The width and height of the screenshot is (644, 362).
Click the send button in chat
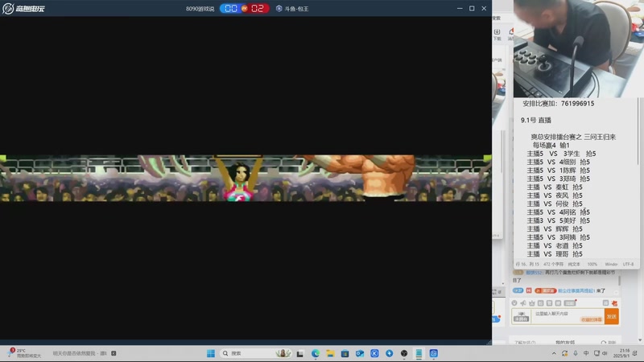tap(612, 316)
